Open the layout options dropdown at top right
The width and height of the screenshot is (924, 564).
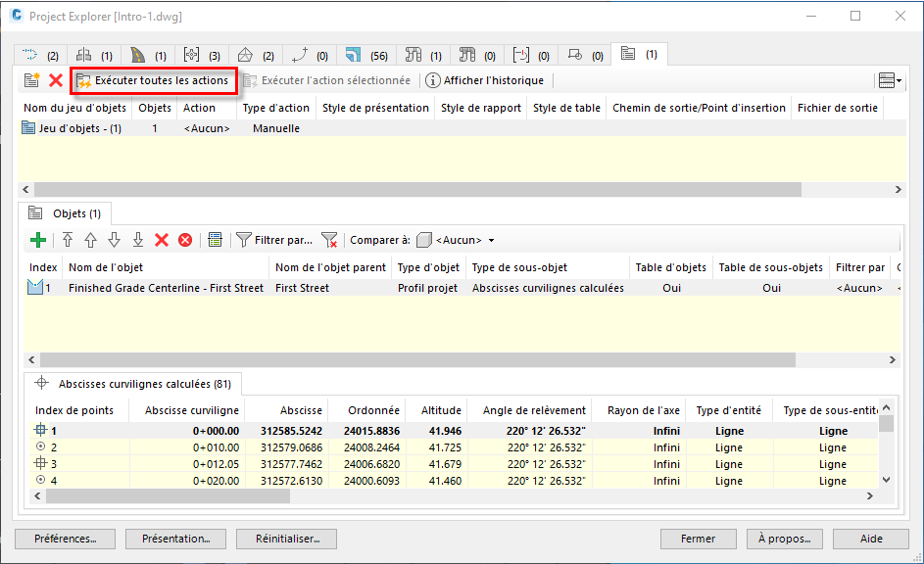890,80
